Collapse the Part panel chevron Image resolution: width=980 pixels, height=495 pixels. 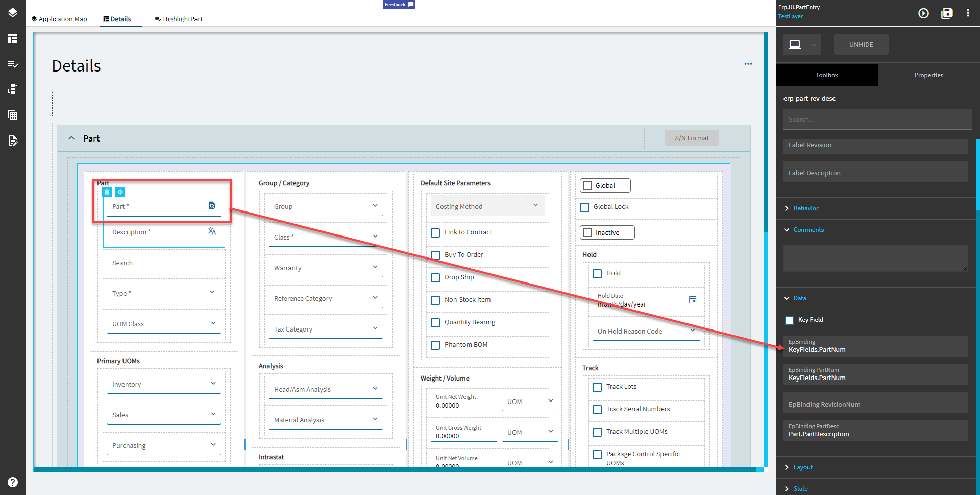pos(71,138)
